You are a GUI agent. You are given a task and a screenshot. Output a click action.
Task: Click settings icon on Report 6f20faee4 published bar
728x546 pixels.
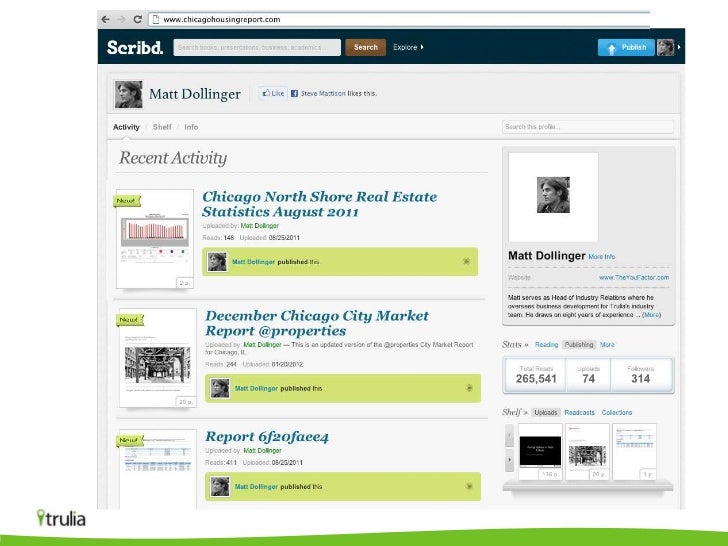469,486
